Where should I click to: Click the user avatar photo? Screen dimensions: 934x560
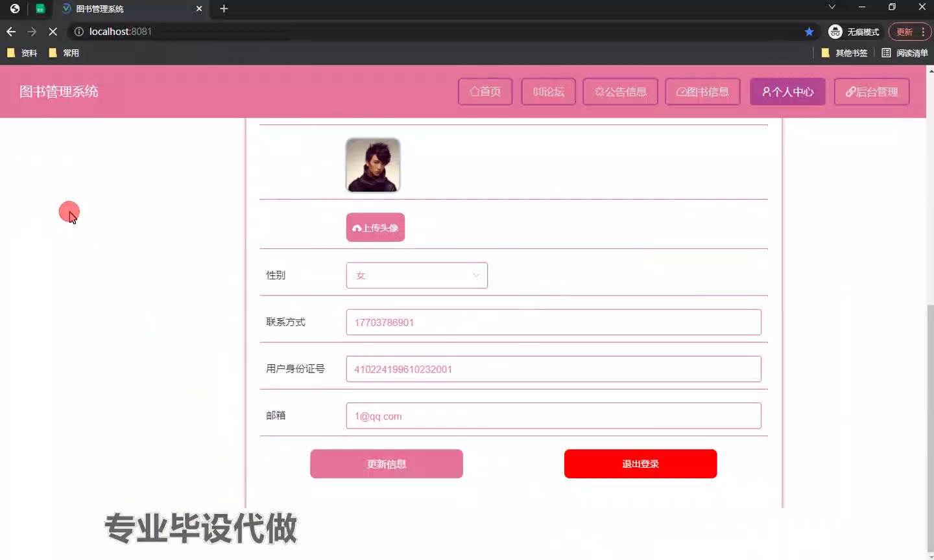(x=373, y=165)
